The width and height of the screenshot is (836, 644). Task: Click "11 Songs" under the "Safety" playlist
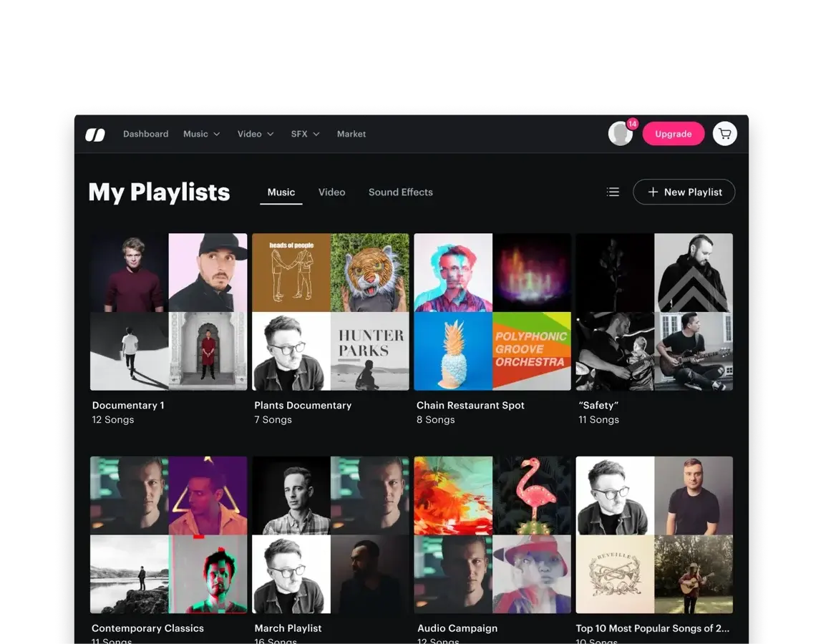pyautogui.click(x=599, y=419)
